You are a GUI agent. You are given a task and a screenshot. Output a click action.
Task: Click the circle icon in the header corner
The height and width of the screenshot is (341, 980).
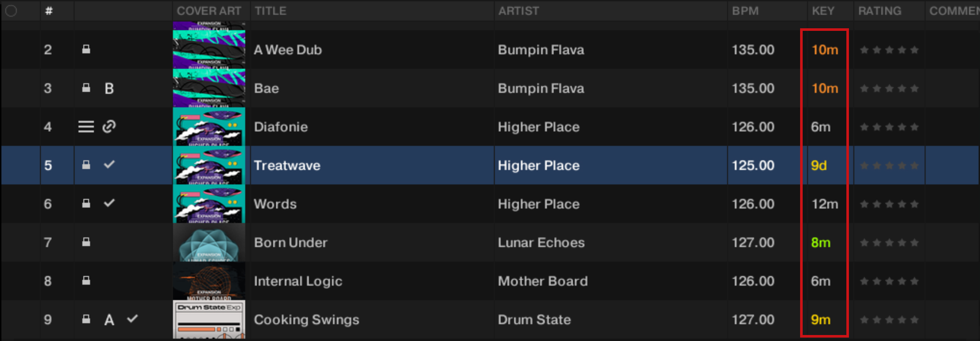point(11,11)
